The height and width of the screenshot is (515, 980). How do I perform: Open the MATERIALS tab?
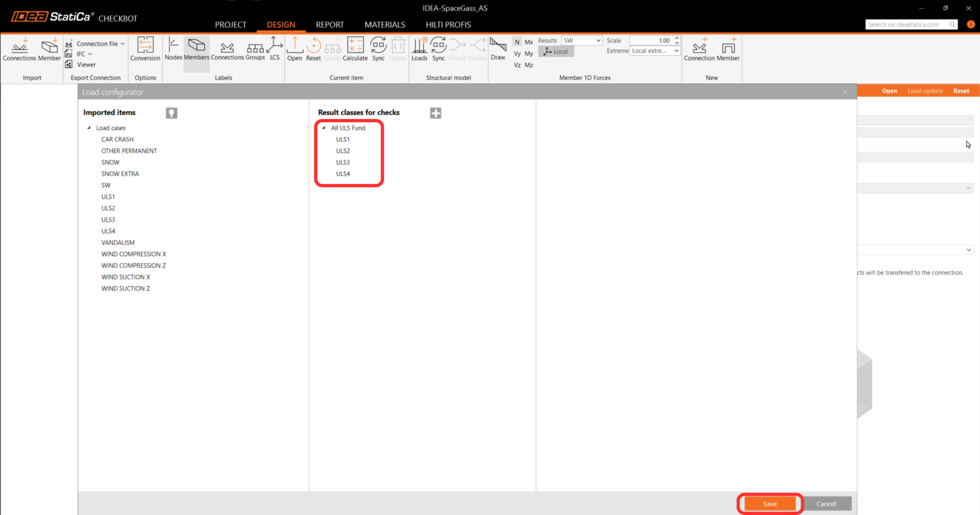[x=385, y=25]
